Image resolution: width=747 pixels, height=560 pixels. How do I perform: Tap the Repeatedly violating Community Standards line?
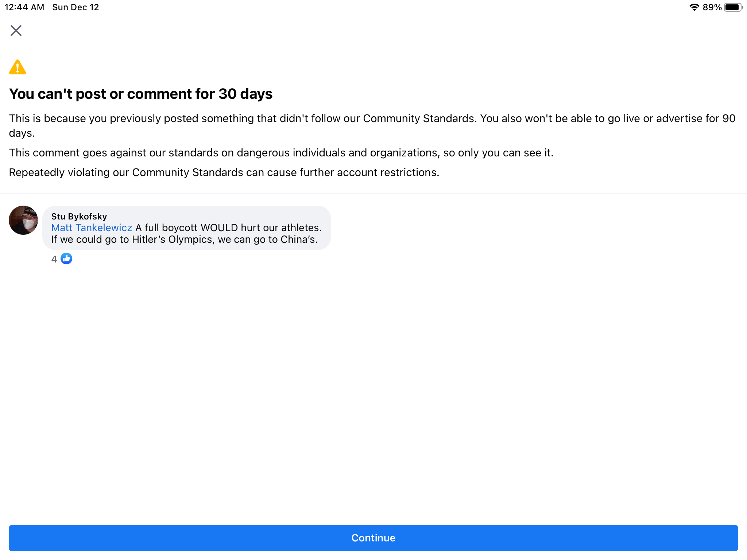tap(224, 172)
